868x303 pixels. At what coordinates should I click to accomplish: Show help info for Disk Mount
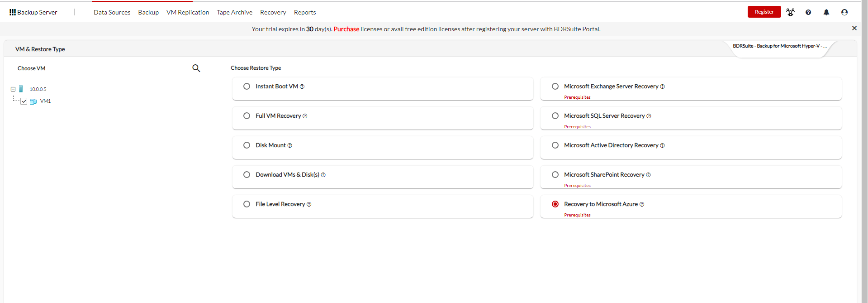pyautogui.click(x=290, y=145)
